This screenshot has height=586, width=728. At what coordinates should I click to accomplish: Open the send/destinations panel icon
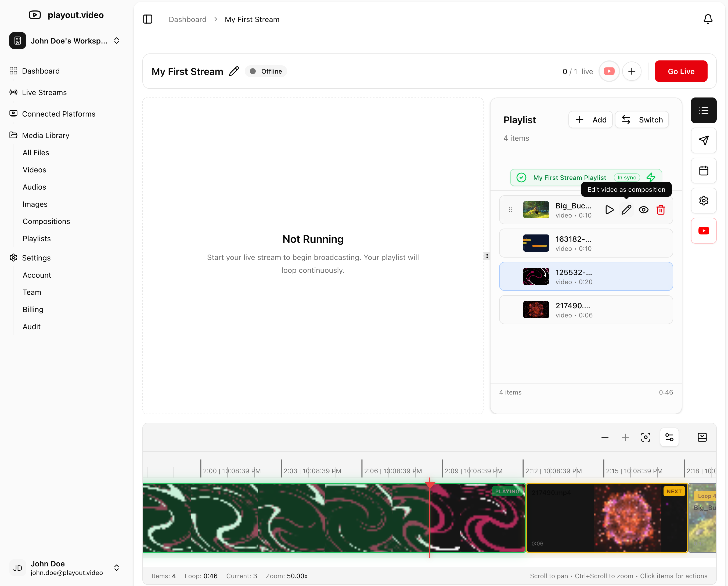pyautogui.click(x=703, y=140)
